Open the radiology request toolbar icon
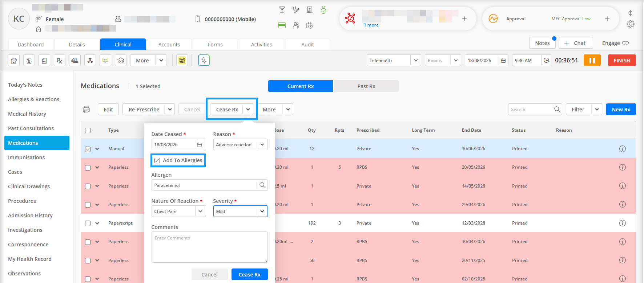Viewport: 644px width, 283px height. point(90,61)
